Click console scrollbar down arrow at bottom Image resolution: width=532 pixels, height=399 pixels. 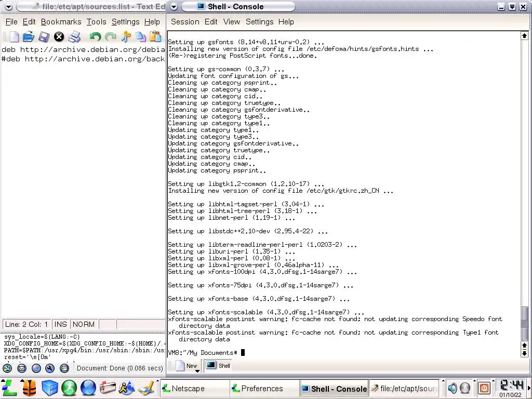click(524, 353)
